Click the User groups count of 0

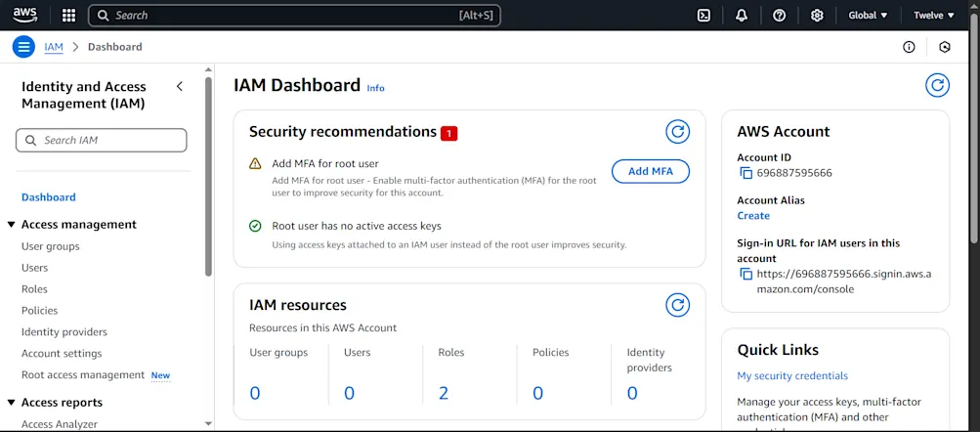coord(255,393)
